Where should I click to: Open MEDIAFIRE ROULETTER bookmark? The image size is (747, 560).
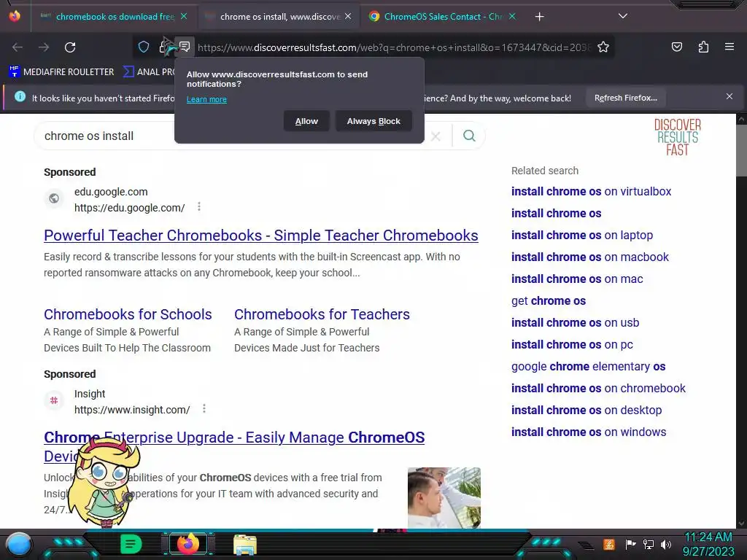[x=61, y=72]
